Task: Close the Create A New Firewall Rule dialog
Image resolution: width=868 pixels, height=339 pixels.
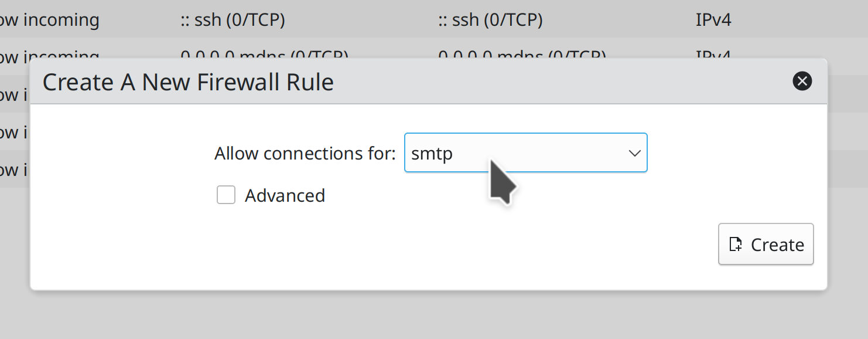Action: coord(802,81)
